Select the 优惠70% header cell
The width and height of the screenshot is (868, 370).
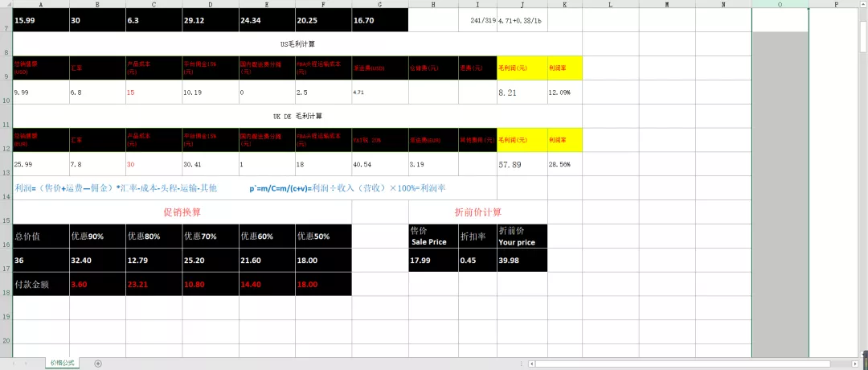(211, 236)
